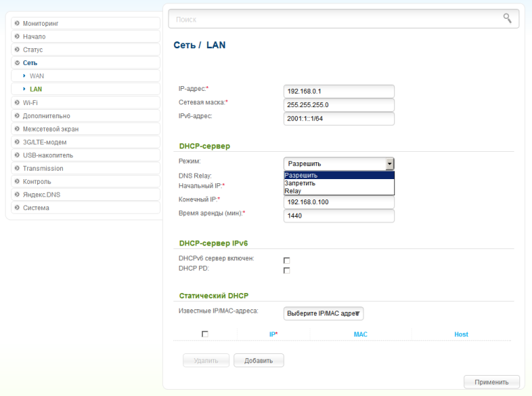Click bullet icon next to Система
The image size is (532, 396).
[x=17, y=208]
